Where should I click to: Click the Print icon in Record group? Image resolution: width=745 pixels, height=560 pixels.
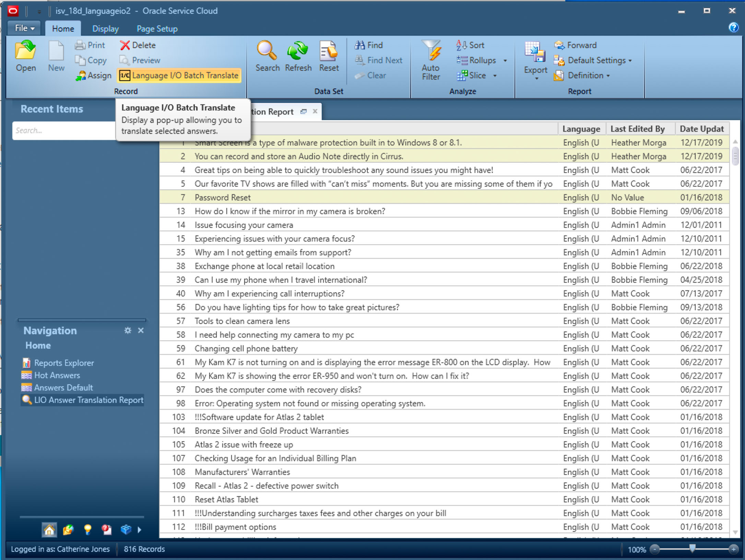point(80,45)
